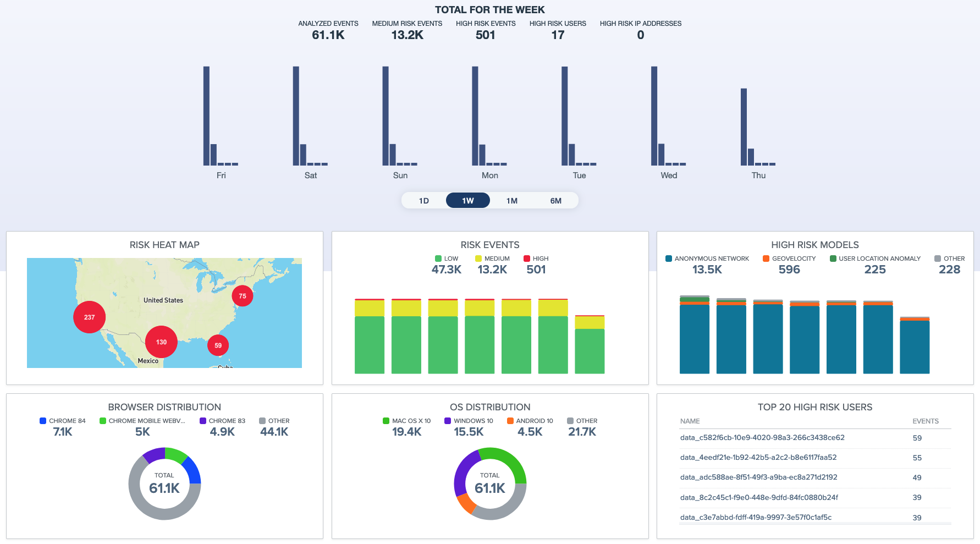Toggle Anonymous Network legend swatch

(669, 259)
